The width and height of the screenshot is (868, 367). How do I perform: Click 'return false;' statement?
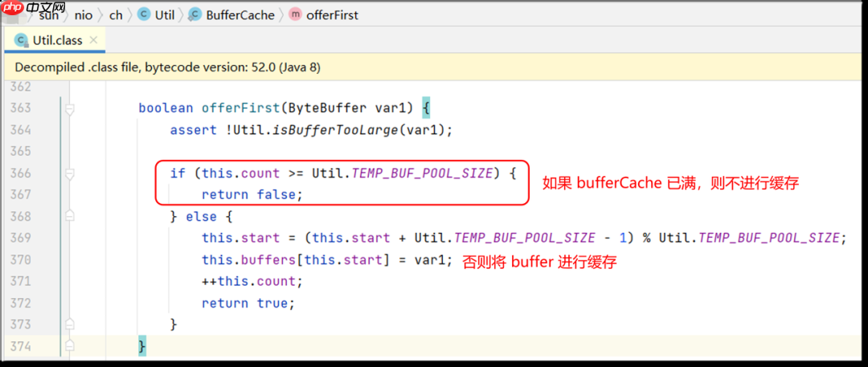point(252,195)
